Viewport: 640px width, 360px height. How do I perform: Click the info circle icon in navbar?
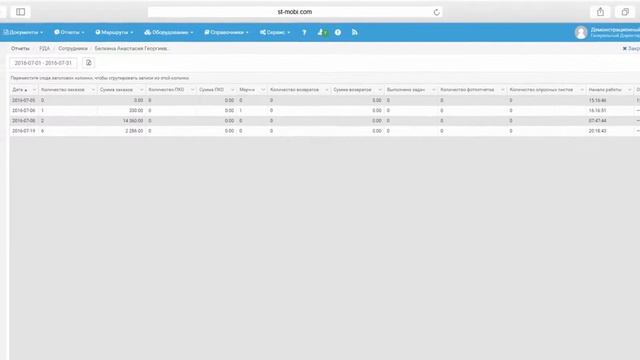(x=338, y=32)
